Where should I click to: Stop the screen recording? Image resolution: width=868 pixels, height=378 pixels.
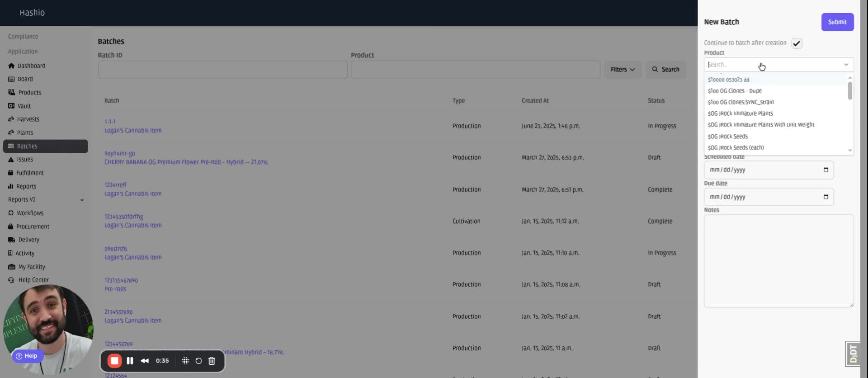pos(114,361)
